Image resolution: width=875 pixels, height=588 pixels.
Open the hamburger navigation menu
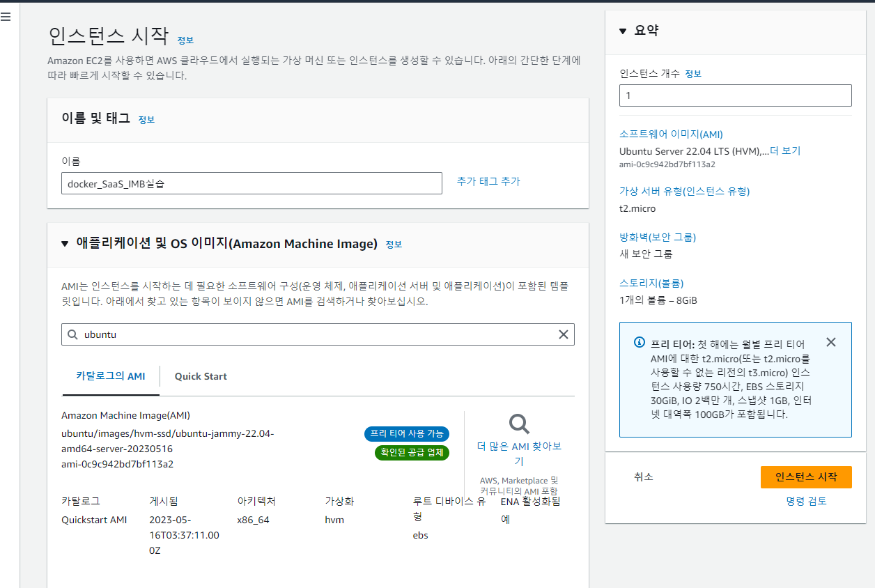pyautogui.click(x=6, y=17)
